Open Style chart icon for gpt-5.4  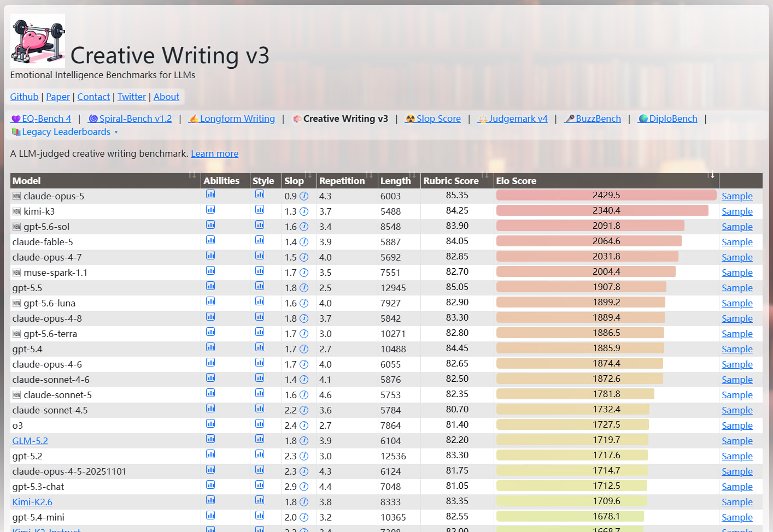pyautogui.click(x=260, y=347)
